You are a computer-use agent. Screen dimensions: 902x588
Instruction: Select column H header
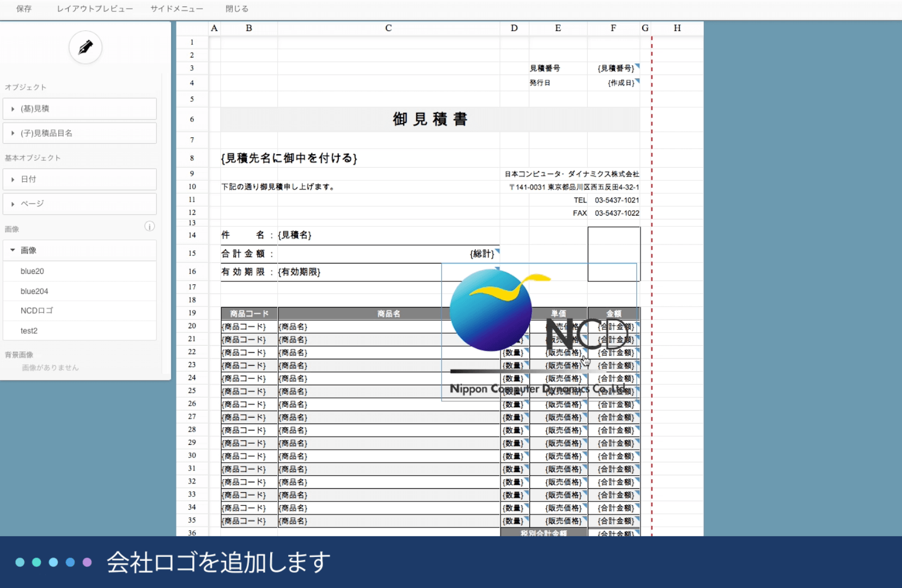point(677,28)
